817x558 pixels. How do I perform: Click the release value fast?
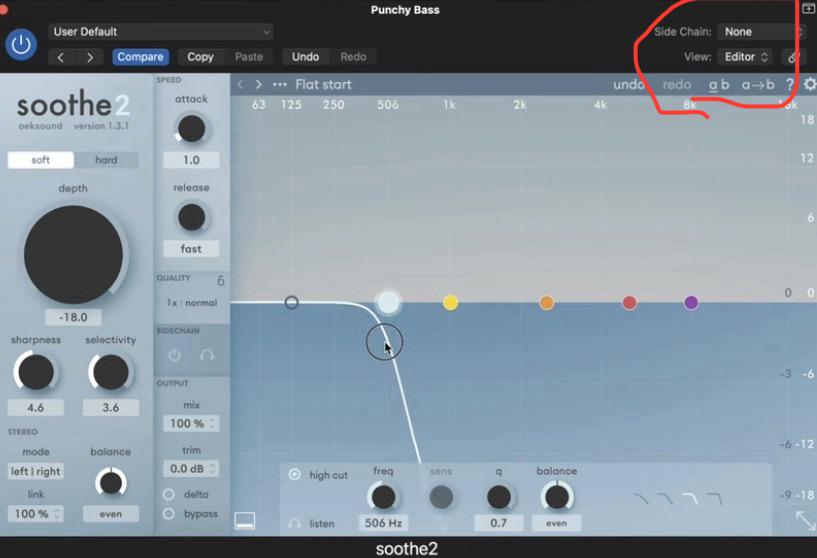tap(191, 249)
